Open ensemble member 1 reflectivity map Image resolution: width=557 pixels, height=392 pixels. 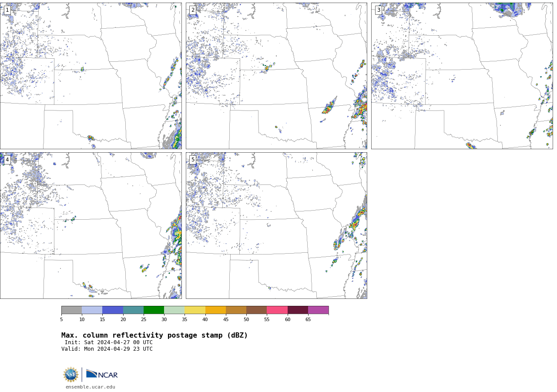tap(91, 76)
